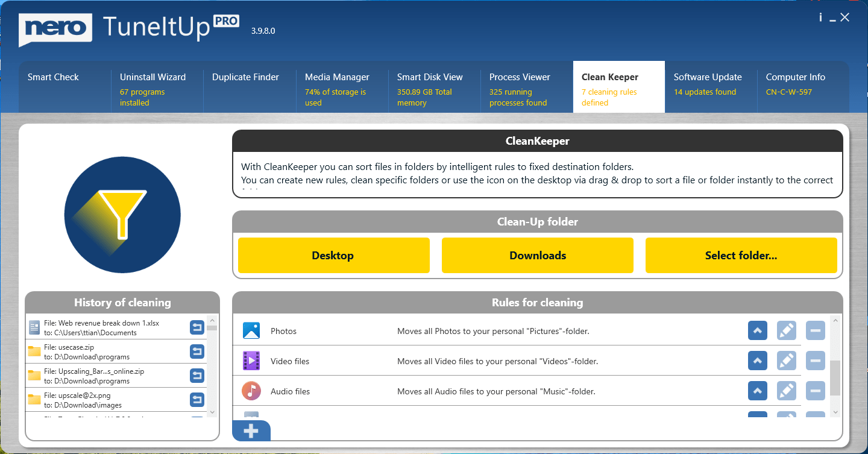
Task: Click the CleanKeeper funnel logo
Action: point(122,215)
